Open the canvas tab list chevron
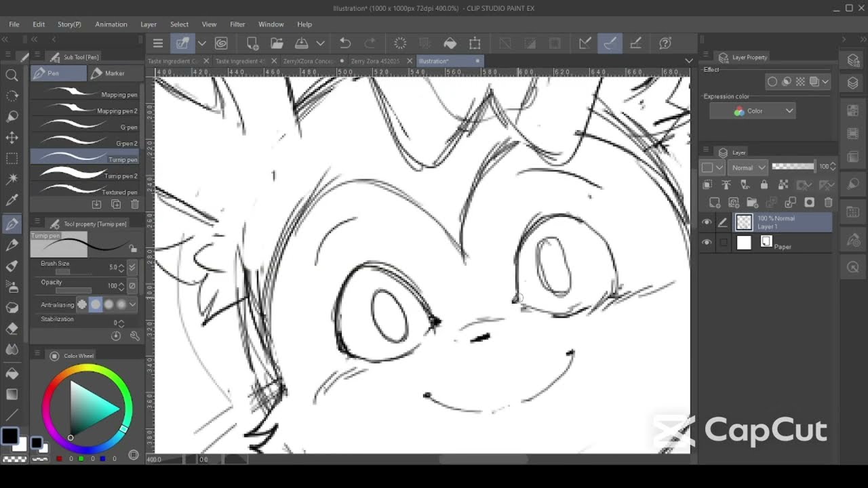This screenshot has height=488, width=868. point(689,61)
